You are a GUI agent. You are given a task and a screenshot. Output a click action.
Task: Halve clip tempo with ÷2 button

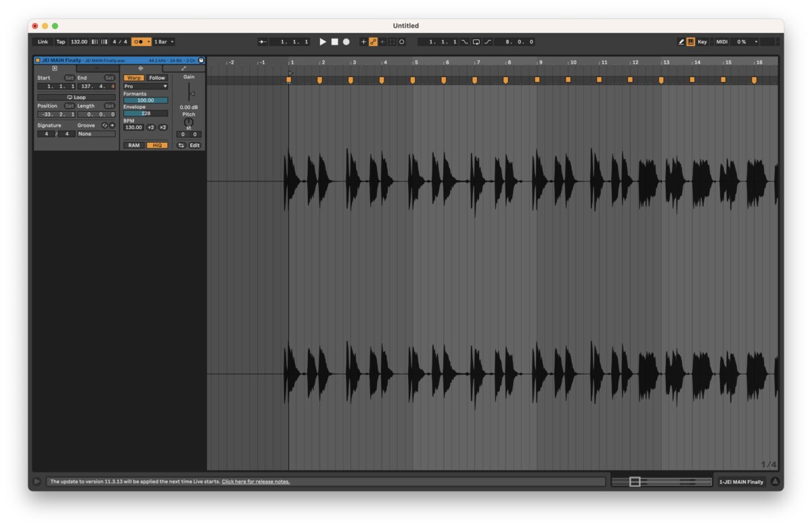click(151, 127)
